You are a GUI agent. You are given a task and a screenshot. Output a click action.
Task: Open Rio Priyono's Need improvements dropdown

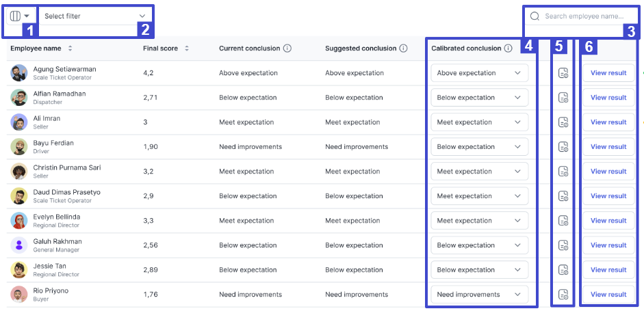[x=479, y=295]
